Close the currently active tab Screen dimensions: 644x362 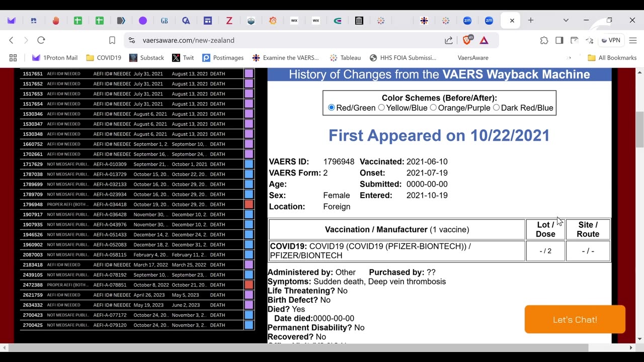[512, 21]
